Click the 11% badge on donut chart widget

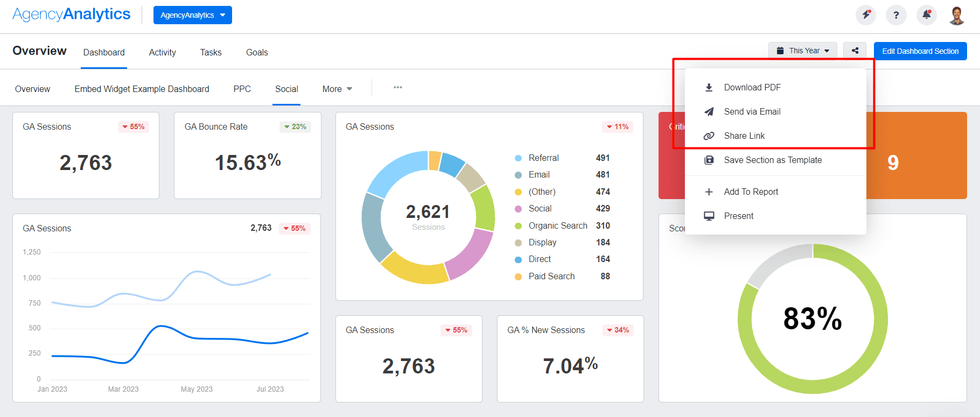coord(618,126)
